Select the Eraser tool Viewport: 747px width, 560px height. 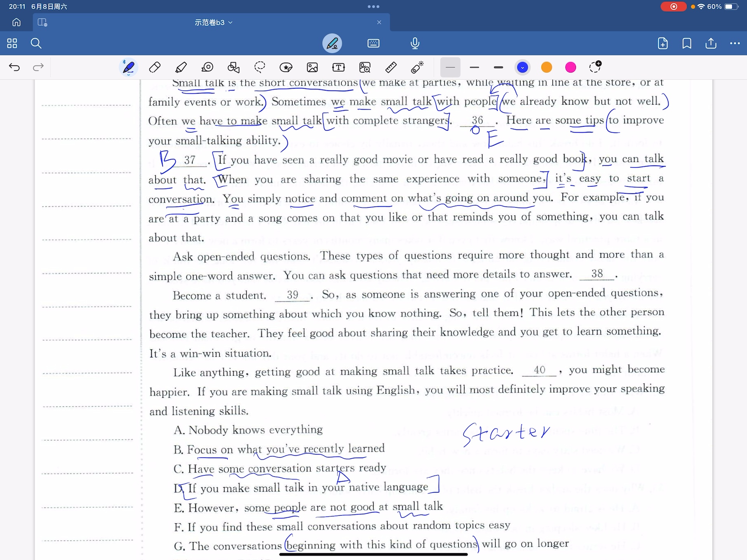154,67
